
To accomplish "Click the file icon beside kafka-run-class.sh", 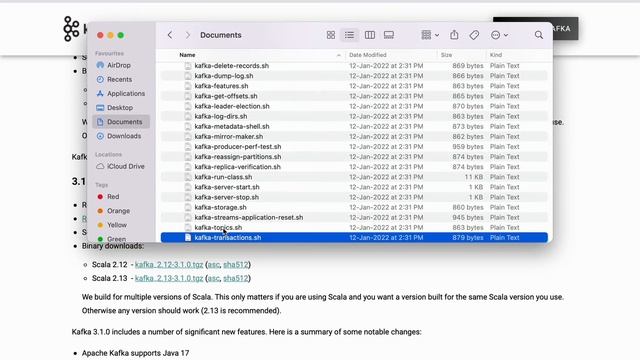I will 188,177.
